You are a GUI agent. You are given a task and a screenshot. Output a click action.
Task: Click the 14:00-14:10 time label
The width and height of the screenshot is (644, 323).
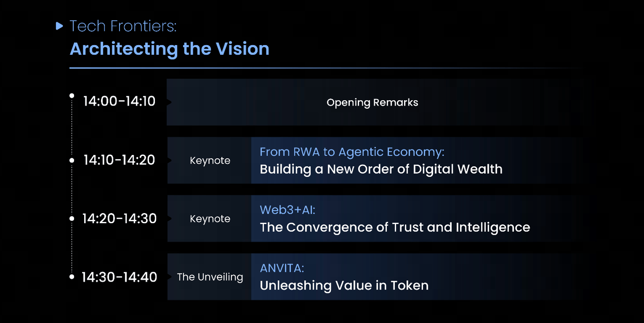coord(119,101)
